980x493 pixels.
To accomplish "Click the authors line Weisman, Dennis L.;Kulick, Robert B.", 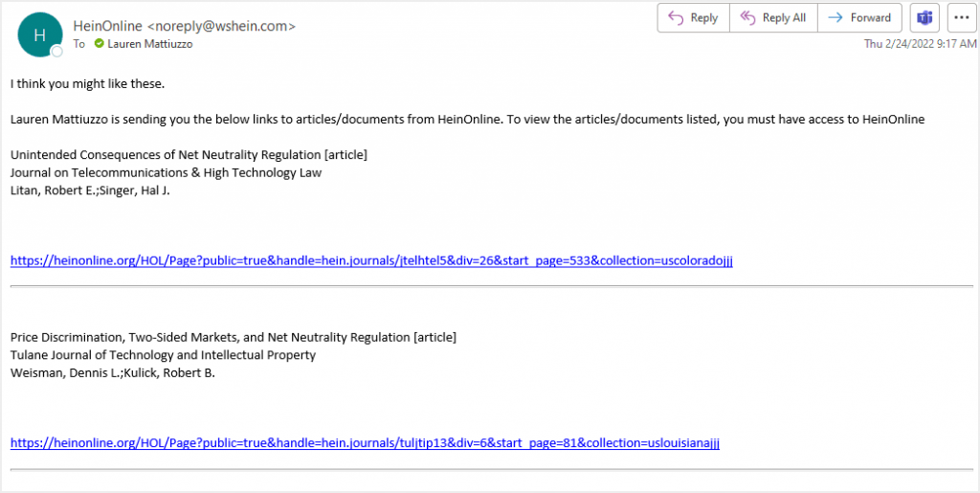I will coord(113,373).
